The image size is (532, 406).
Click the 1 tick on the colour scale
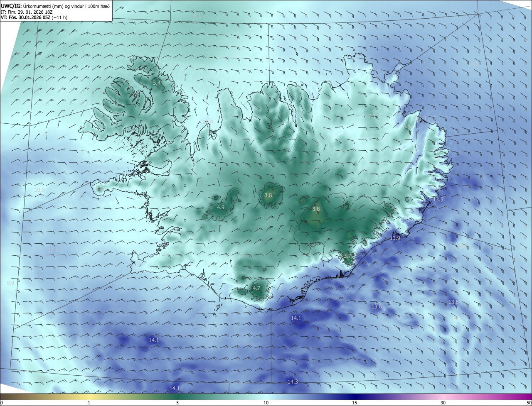click(89, 403)
